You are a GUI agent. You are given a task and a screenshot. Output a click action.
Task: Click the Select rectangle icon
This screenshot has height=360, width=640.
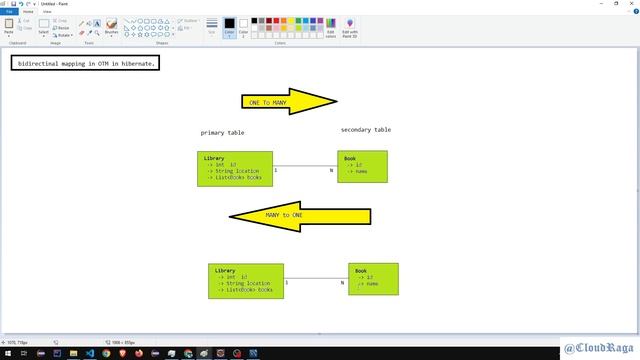click(44, 24)
